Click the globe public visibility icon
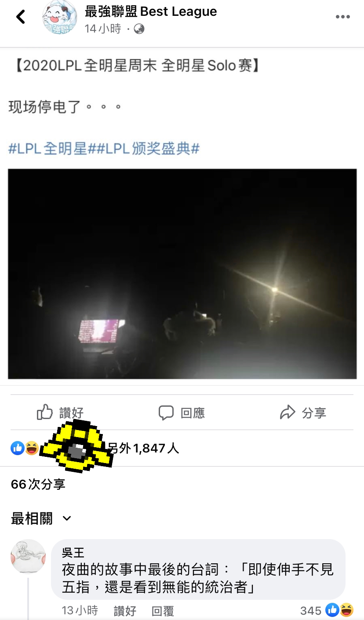Viewport: 364px width, 620px height. (x=139, y=29)
